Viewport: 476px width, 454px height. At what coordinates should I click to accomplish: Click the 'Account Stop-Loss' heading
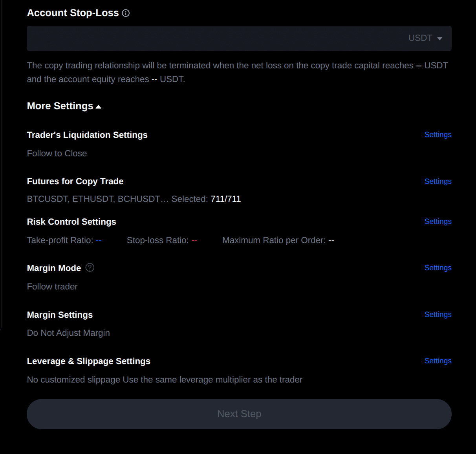pos(73,13)
